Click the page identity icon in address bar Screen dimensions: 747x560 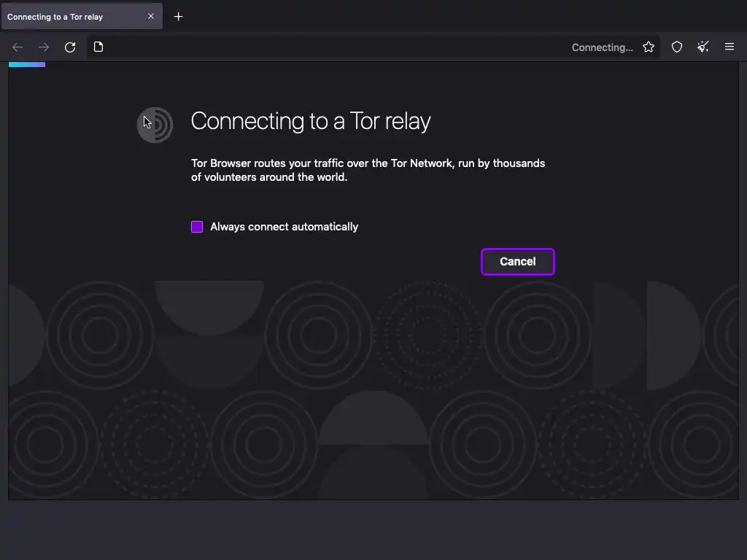(98, 47)
